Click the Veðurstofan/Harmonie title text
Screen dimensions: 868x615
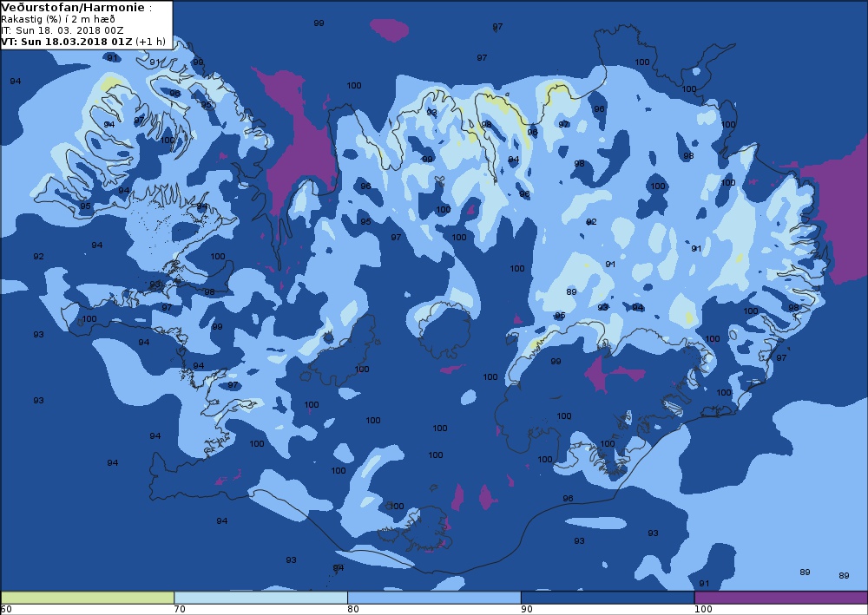click(74, 8)
